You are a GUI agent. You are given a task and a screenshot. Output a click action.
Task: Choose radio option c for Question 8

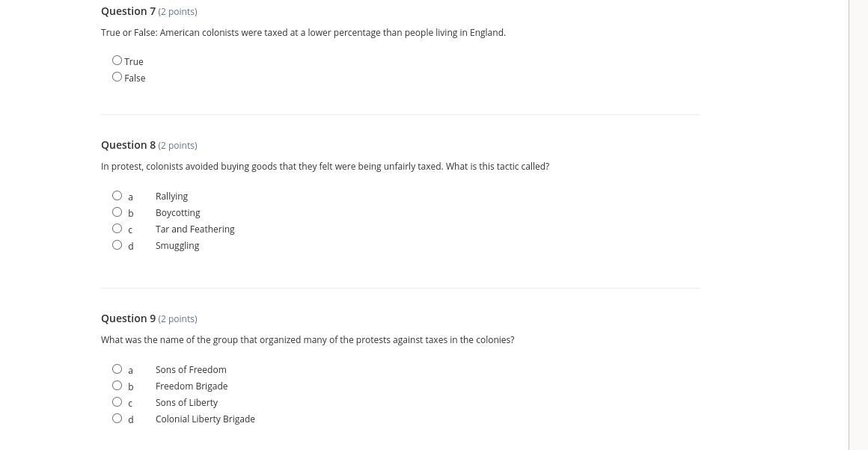click(117, 229)
